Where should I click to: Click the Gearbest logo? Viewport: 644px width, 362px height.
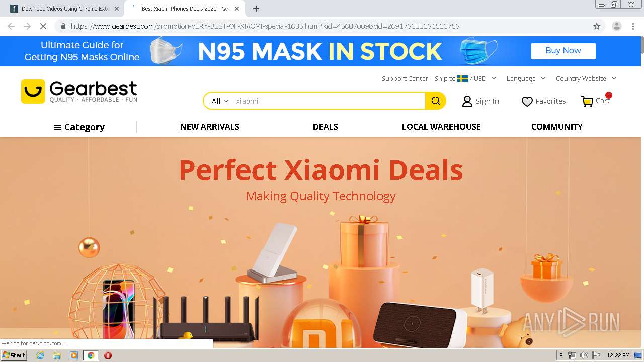pyautogui.click(x=79, y=92)
